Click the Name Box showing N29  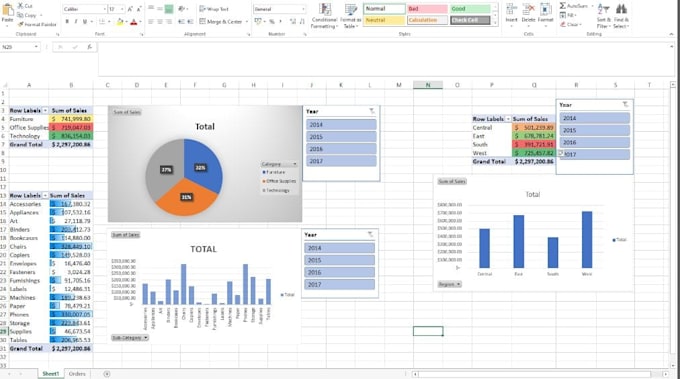pyautogui.click(x=20, y=47)
